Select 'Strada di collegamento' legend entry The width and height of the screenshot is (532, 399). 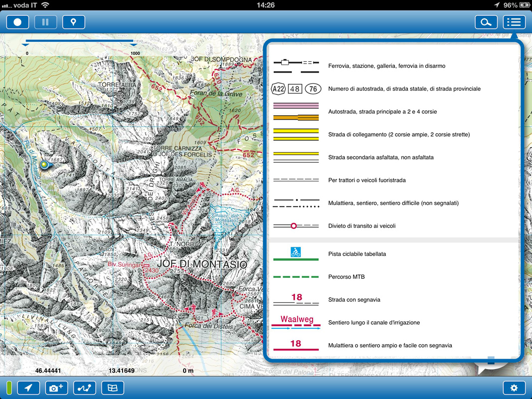tap(399, 134)
